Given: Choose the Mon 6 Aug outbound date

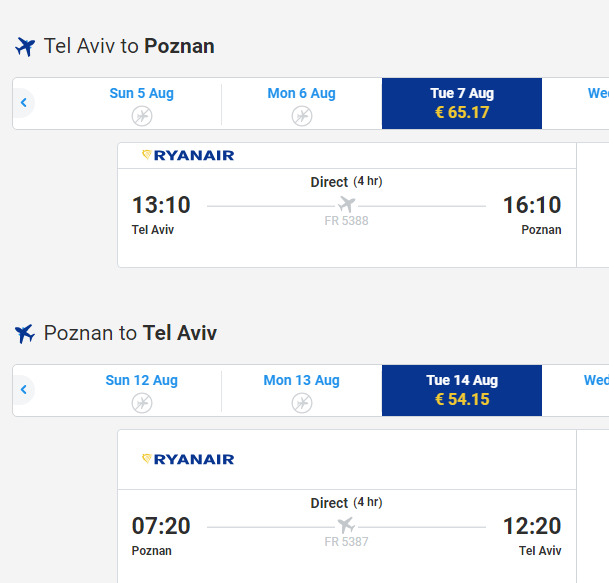Looking at the screenshot, I should pyautogui.click(x=302, y=103).
